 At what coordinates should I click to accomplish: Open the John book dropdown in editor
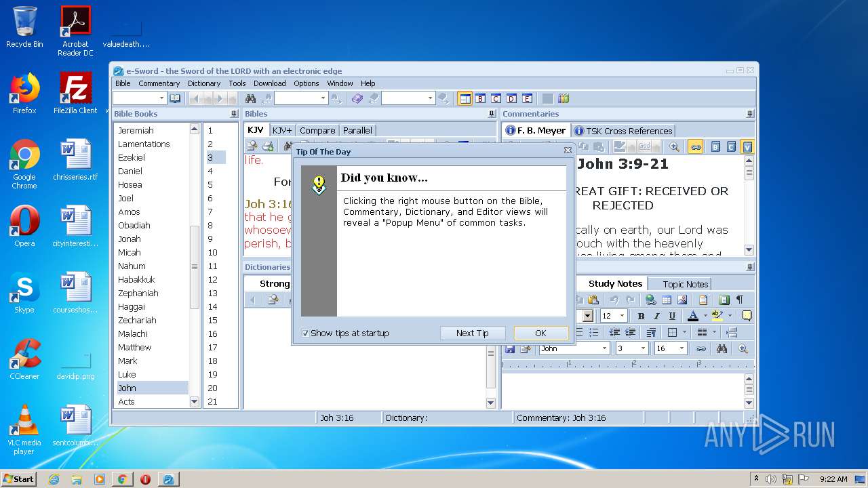[604, 348]
